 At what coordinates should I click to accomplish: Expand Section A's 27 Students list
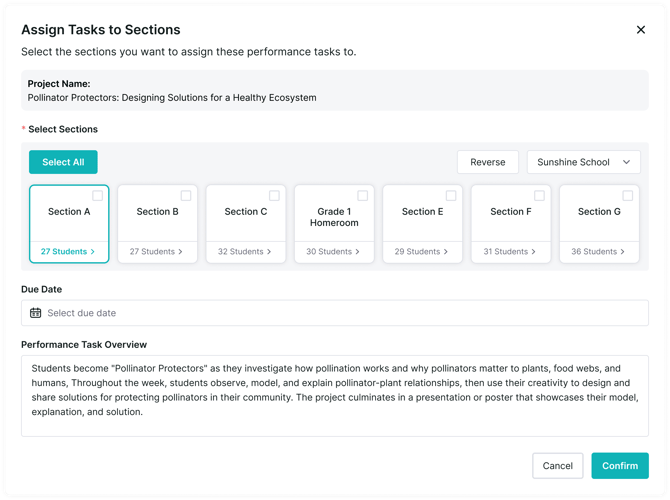click(x=68, y=252)
